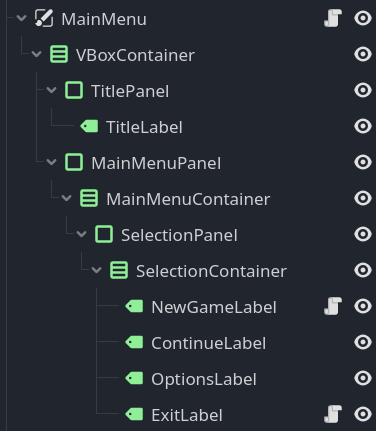This screenshot has height=431, width=376.
Task: Collapse the TitlePanel branch
Action: pyautogui.click(x=51, y=90)
